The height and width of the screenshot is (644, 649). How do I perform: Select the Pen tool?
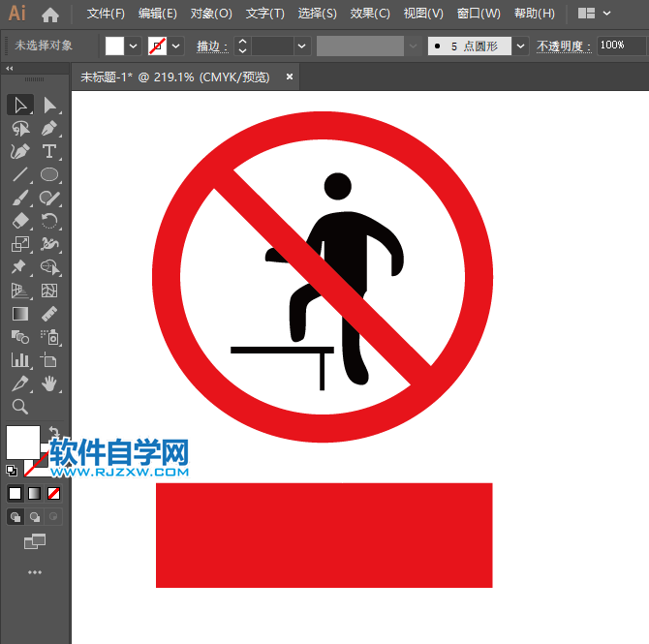coord(49,129)
